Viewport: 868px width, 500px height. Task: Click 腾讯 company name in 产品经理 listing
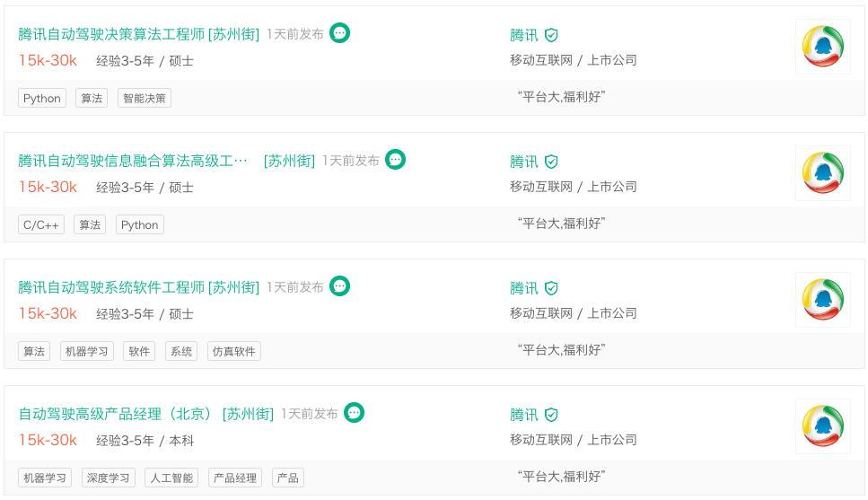click(x=524, y=415)
